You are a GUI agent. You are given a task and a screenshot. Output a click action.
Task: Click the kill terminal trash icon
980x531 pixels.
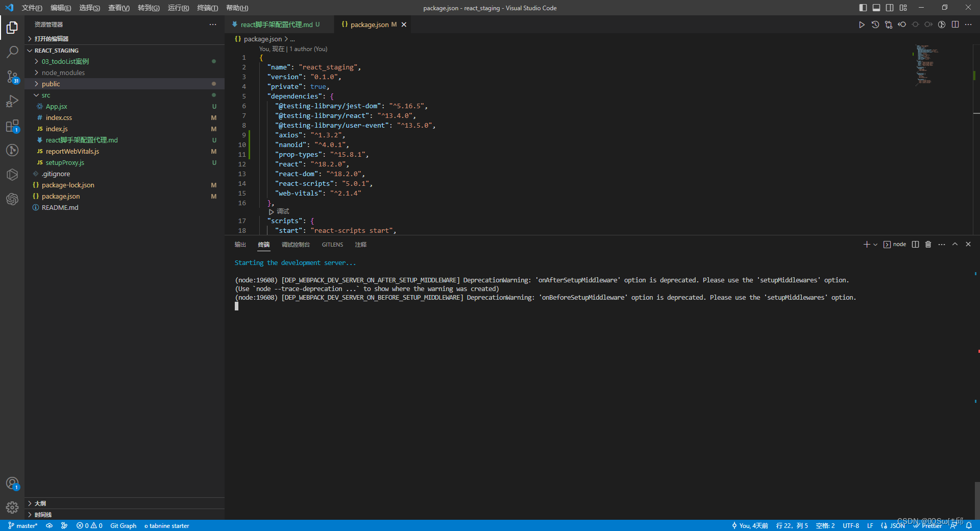(x=928, y=244)
